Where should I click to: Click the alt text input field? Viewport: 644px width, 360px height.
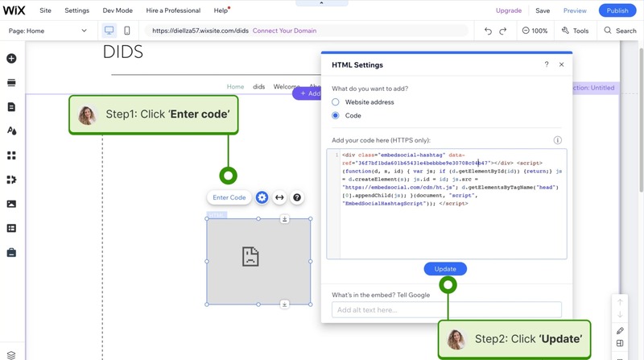tap(447, 310)
